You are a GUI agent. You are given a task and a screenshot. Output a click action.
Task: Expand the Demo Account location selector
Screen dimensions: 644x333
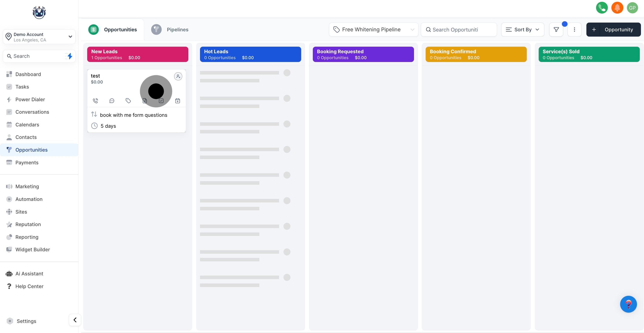[x=39, y=37]
